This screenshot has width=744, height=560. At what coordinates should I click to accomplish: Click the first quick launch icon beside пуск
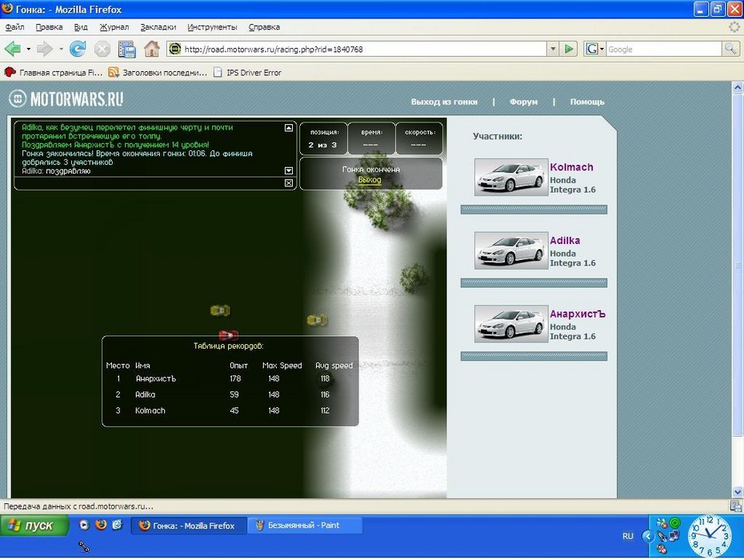click(x=84, y=525)
